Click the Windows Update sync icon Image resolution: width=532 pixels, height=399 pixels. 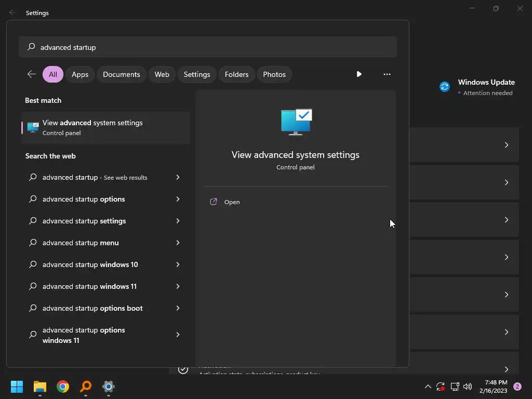click(445, 87)
